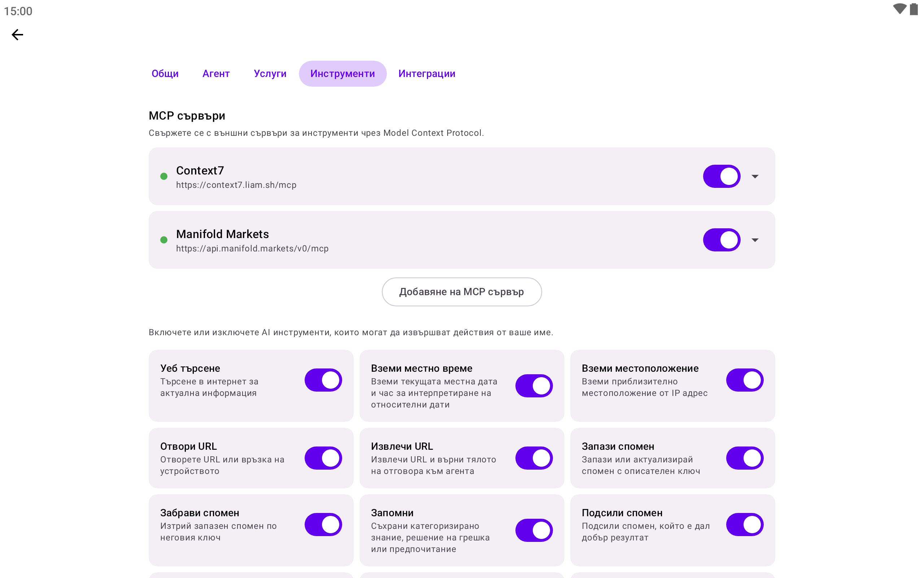The image size is (924, 578).
Task: Disable the Запомни tool
Action: pos(534,530)
